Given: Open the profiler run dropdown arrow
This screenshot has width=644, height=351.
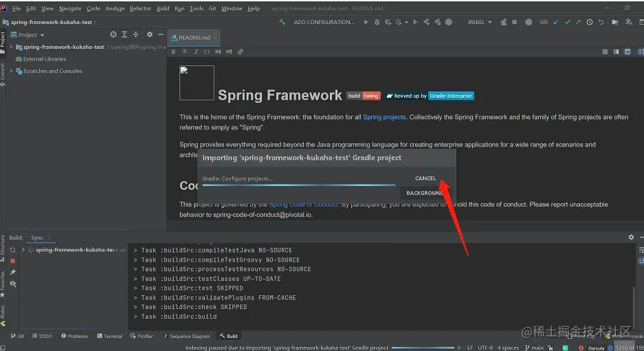Looking at the screenshot, I should pos(406,22).
